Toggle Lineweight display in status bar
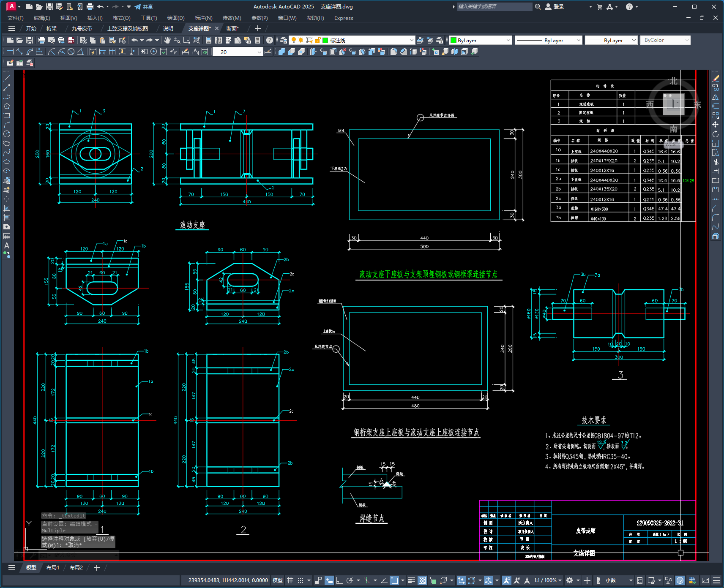724x588 pixels. 412,580
